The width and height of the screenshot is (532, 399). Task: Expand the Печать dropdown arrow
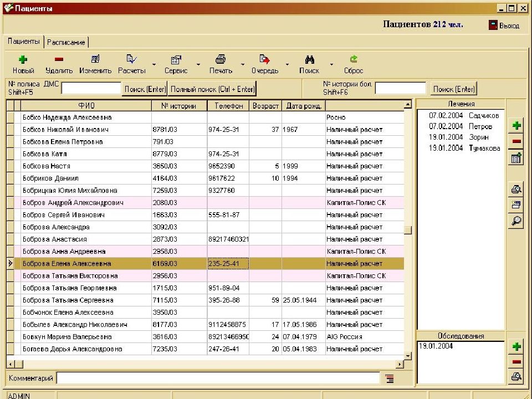pyautogui.click(x=243, y=64)
